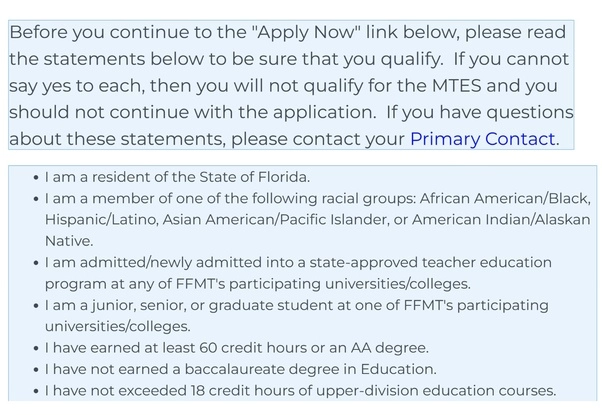Select the 18 credit hours upper-division statement
The image size is (602, 415).
click(x=301, y=391)
